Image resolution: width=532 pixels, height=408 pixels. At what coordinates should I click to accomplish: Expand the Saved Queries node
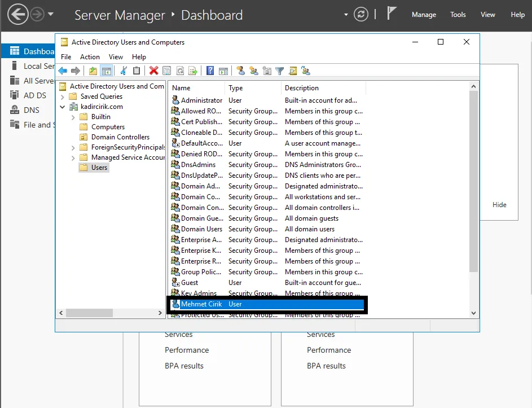point(63,96)
